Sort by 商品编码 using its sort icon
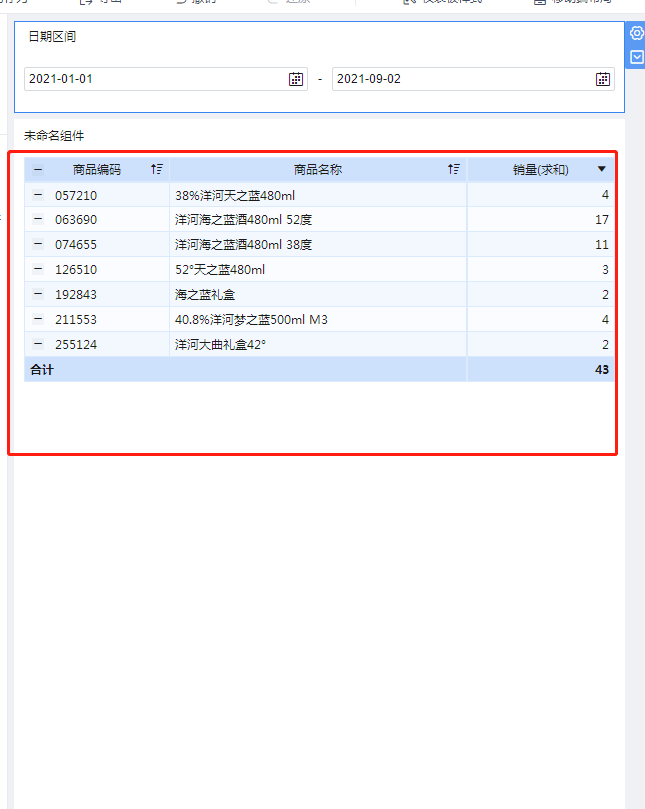 click(x=157, y=169)
